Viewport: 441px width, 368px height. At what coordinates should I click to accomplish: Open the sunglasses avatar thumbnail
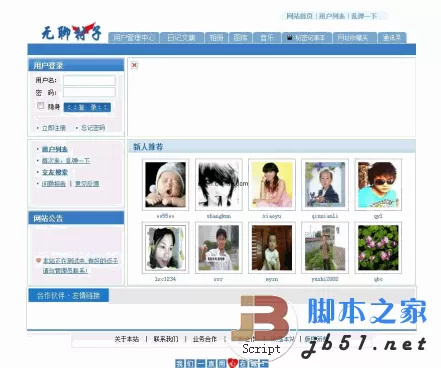pos(378,185)
